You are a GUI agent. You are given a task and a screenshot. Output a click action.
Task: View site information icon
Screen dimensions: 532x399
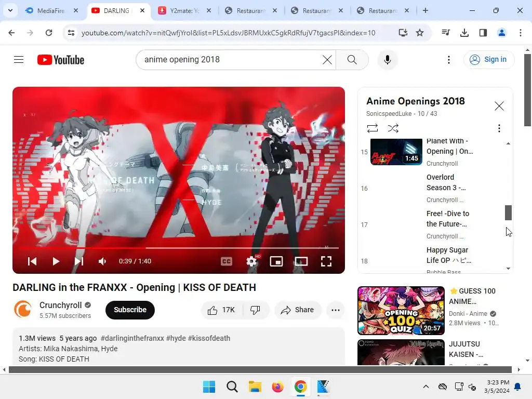[71, 33]
